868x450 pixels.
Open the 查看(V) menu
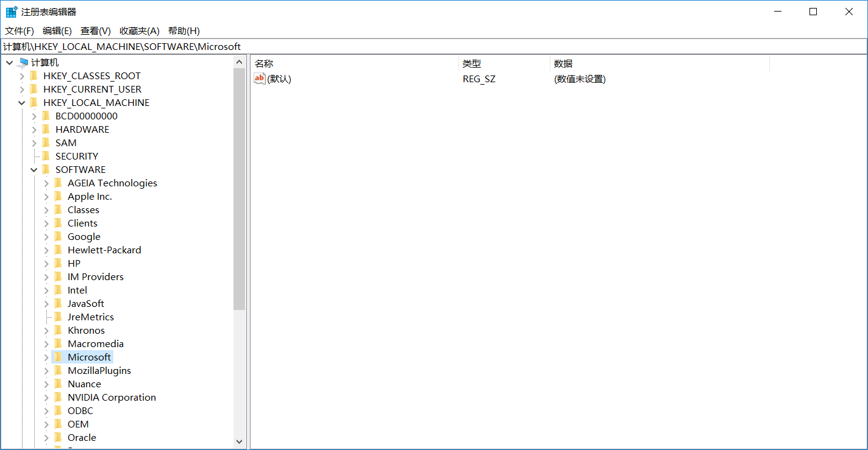tap(96, 30)
